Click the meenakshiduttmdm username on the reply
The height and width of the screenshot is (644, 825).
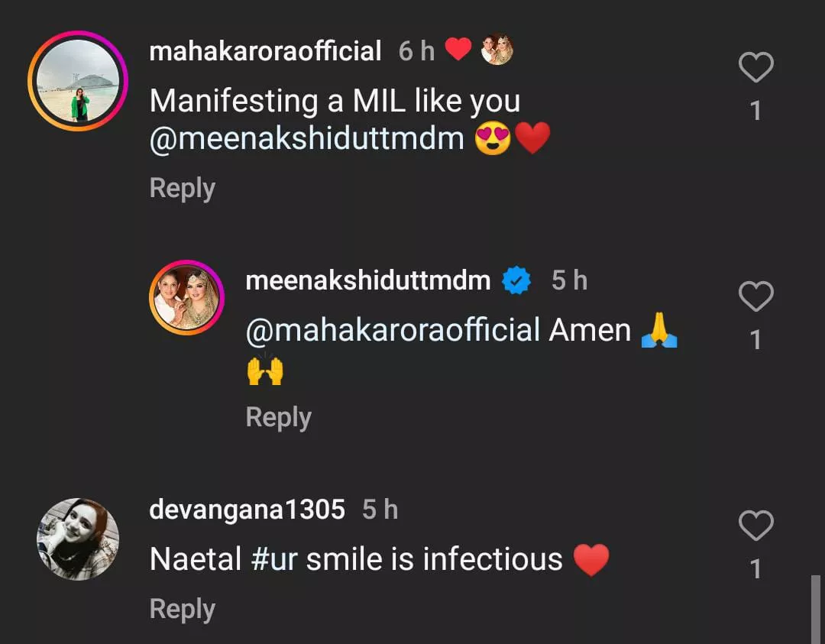[367, 280]
